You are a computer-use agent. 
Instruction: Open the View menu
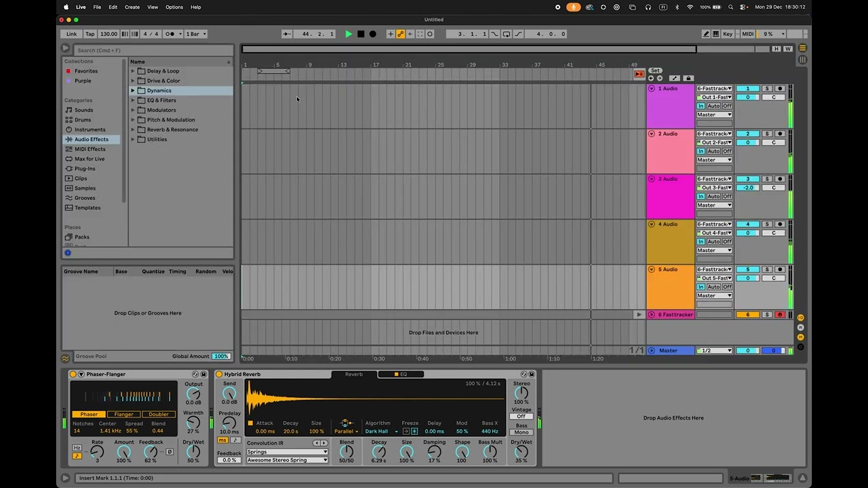coord(153,7)
